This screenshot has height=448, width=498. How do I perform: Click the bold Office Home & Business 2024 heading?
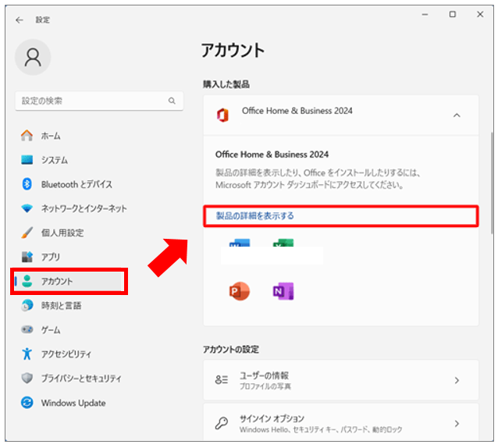(x=272, y=155)
